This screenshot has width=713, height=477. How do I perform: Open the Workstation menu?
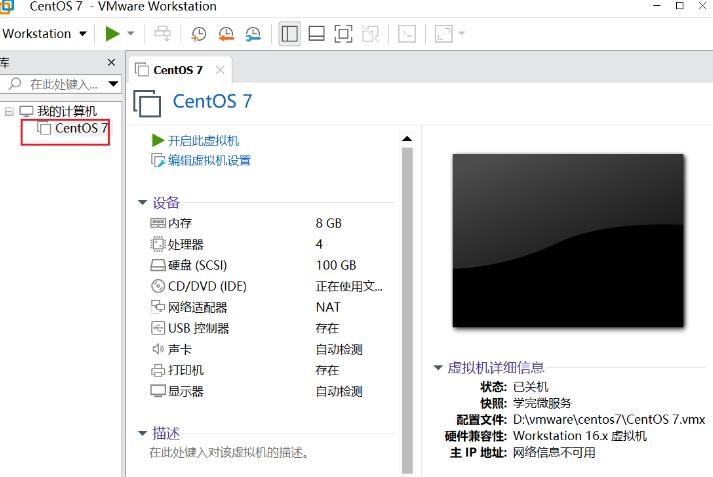[44, 34]
